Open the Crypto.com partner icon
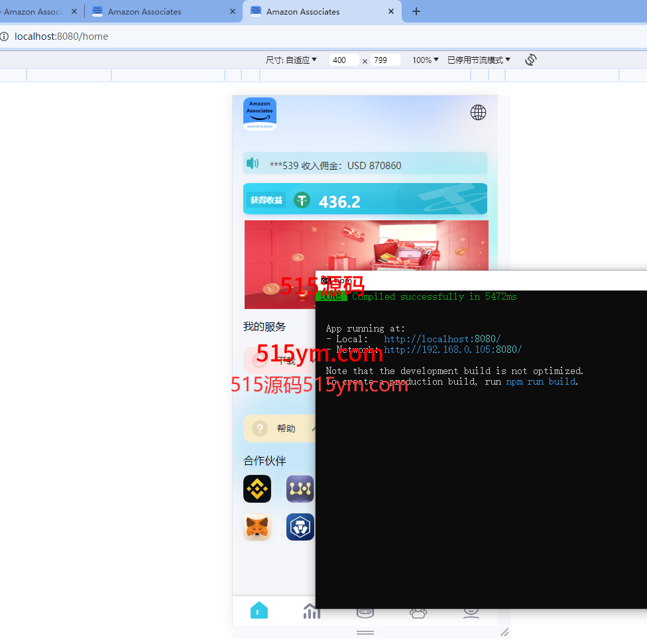647x644 pixels. point(300,527)
